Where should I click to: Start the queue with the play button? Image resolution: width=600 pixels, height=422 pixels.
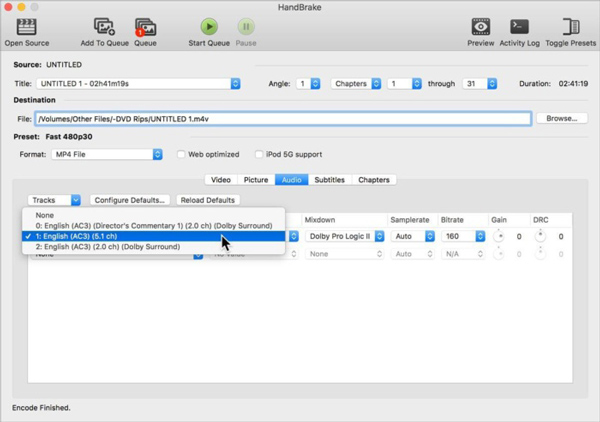point(209,26)
